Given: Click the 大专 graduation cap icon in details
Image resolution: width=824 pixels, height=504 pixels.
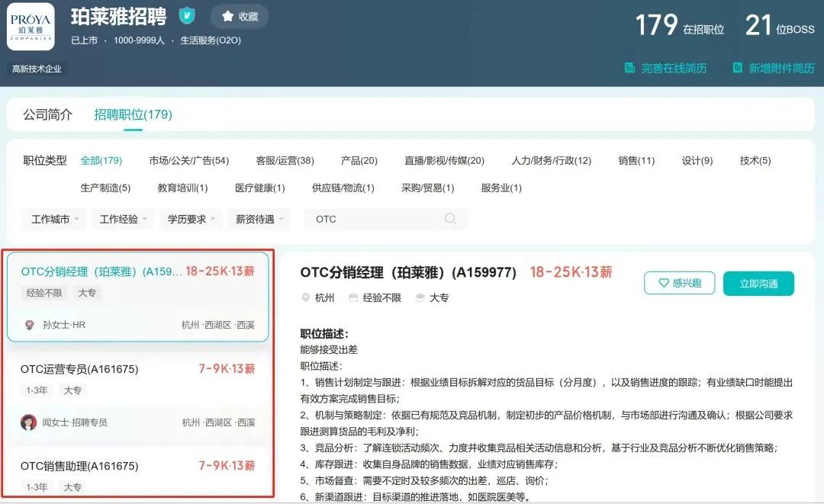Looking at the screenshot, I should click(x=420, y=297).
